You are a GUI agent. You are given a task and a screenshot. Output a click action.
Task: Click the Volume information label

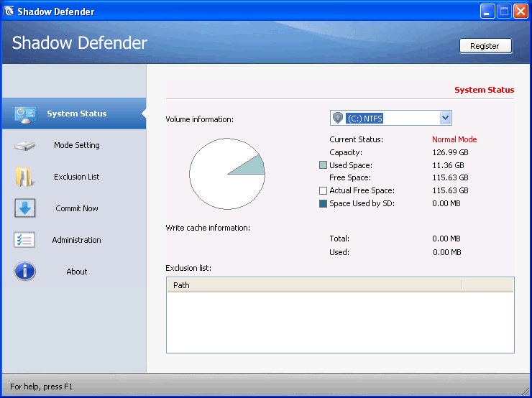pos(200,119)
